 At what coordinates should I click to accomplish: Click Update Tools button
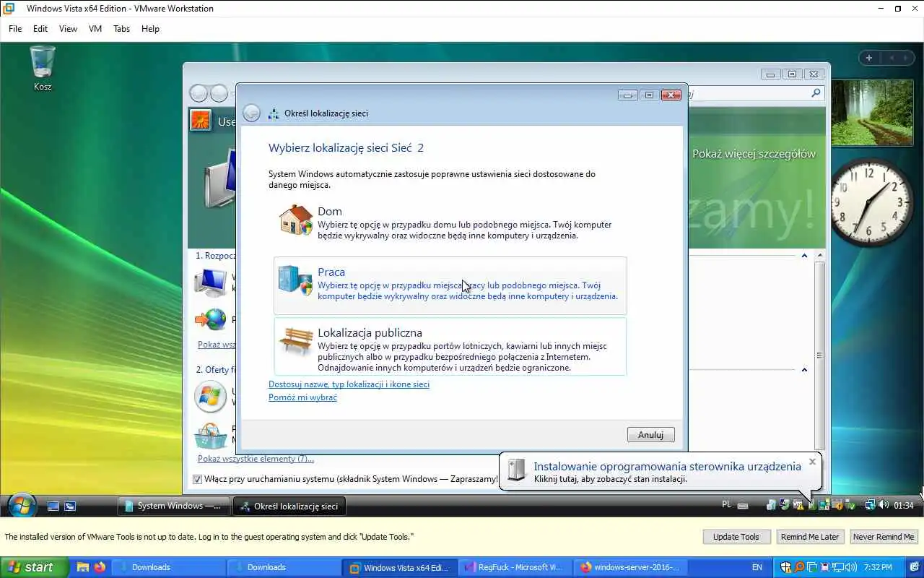coord(736,537)
